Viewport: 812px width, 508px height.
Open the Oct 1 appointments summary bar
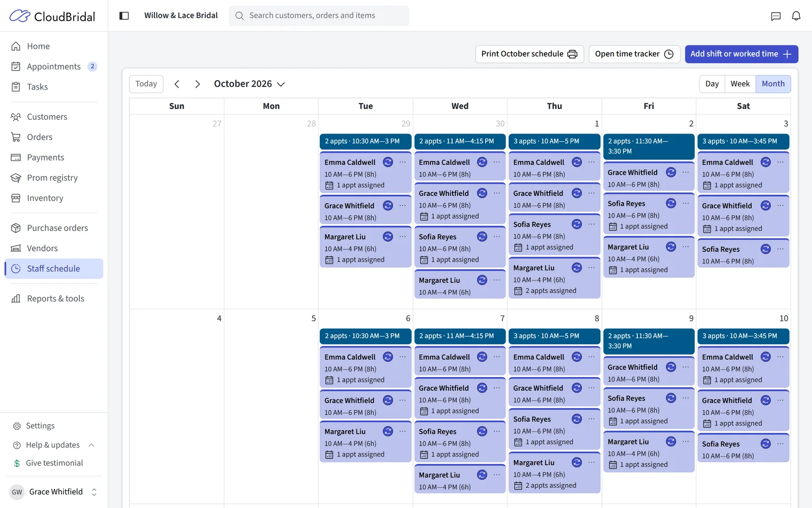[554, 141]
